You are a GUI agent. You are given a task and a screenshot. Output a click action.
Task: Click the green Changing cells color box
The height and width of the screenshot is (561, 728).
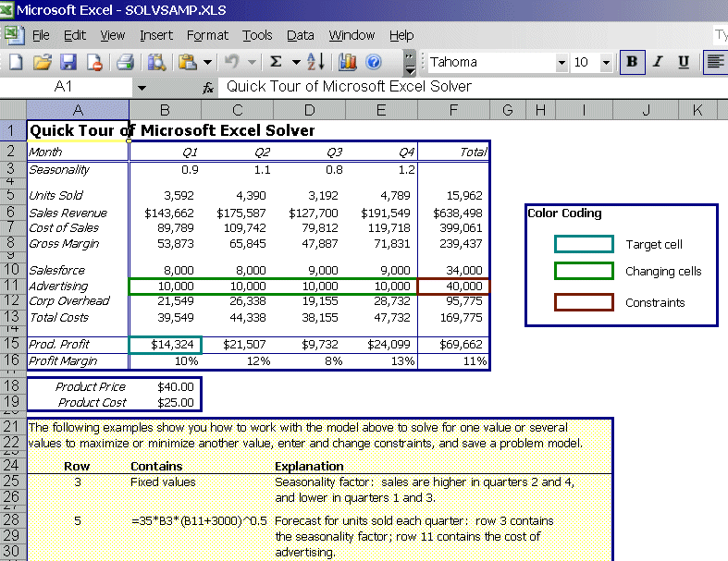(583, 271)
